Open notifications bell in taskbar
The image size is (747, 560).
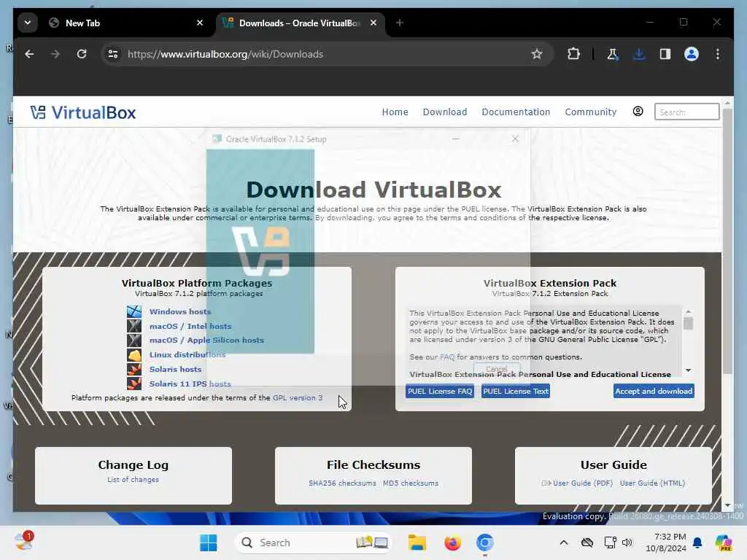coord(697,542)
